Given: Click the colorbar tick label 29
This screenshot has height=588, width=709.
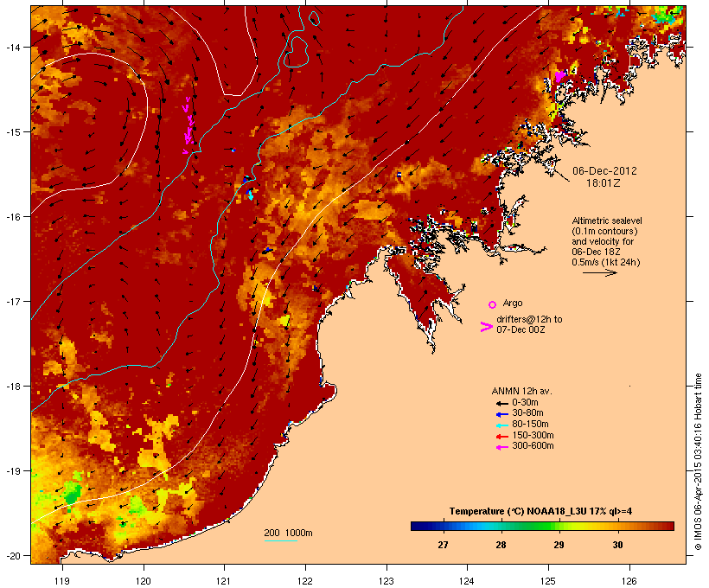Looking at the screenshot, I should point(559,545).
